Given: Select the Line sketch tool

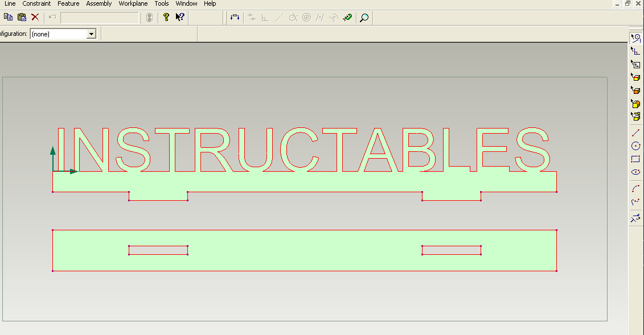Looking at the screenshot, I should pyautogui.click(x=636, y=133).
